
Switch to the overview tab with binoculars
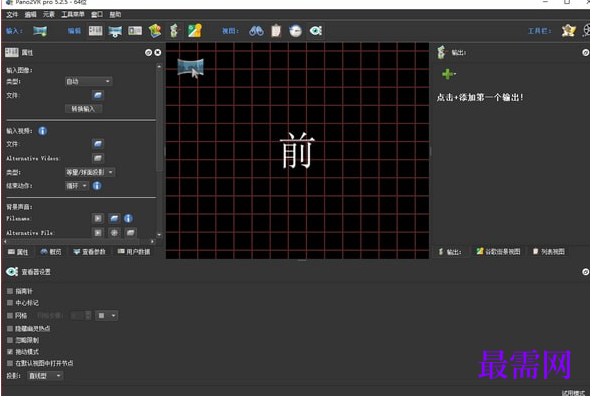click(x=51, y=252)
